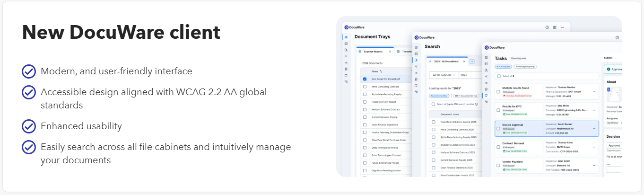The height and width of the screenshot is (195, 644).
Task: Open the more options menu for Vendor Payment task
Action: 594,166
